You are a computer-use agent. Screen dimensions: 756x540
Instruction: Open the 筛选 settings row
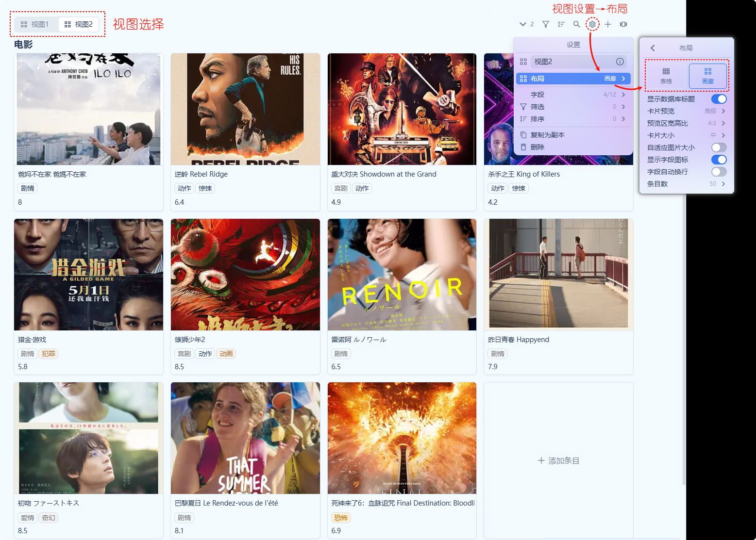[573, 107]
